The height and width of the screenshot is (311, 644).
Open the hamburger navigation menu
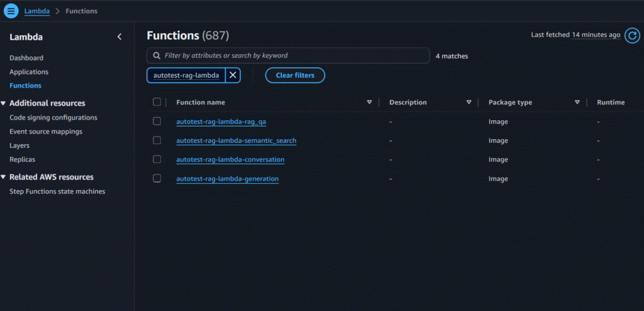[11, 11]
